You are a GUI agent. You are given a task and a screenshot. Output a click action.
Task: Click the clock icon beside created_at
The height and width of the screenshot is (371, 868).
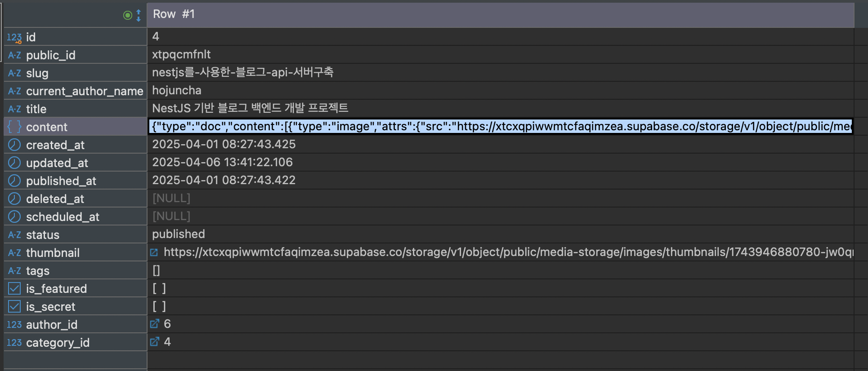14,145
